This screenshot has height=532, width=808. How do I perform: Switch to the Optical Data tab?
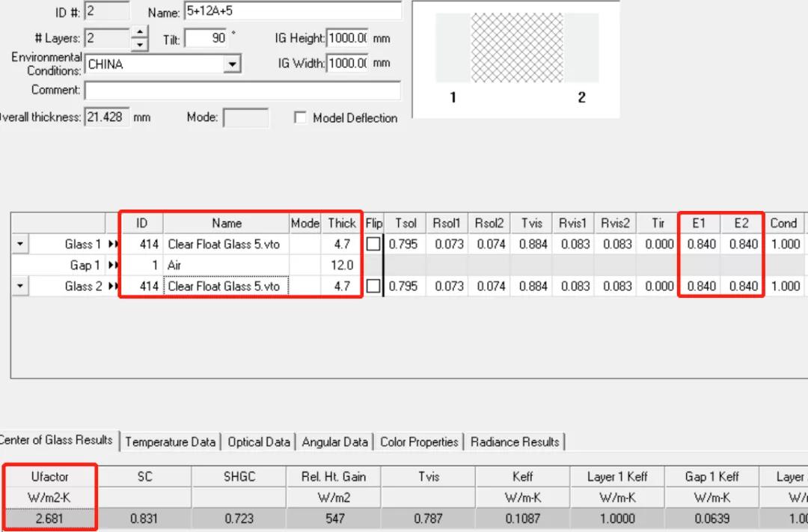(259, 441)
